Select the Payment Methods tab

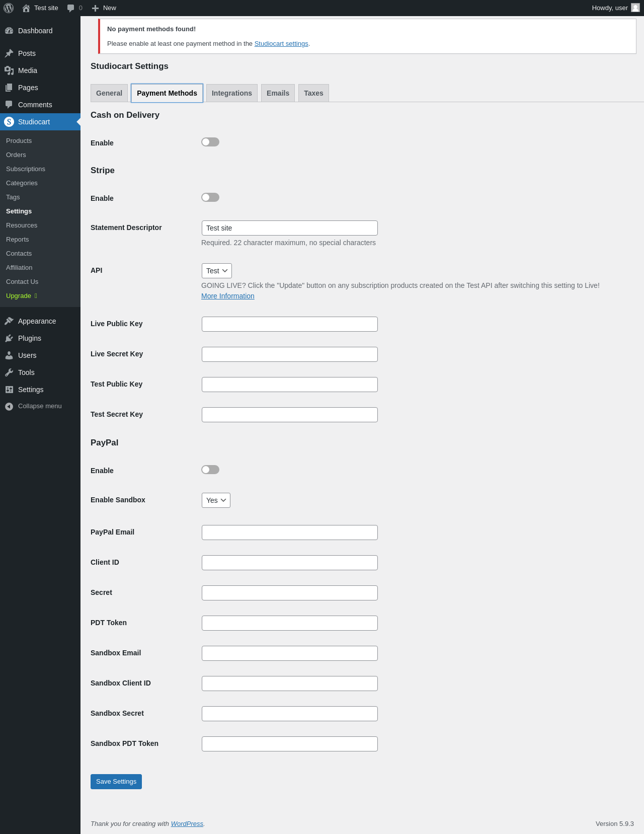[167, 93]
